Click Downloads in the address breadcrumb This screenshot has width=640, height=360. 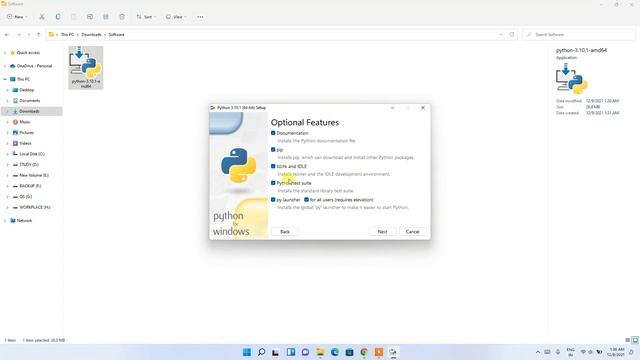(91, 35)
